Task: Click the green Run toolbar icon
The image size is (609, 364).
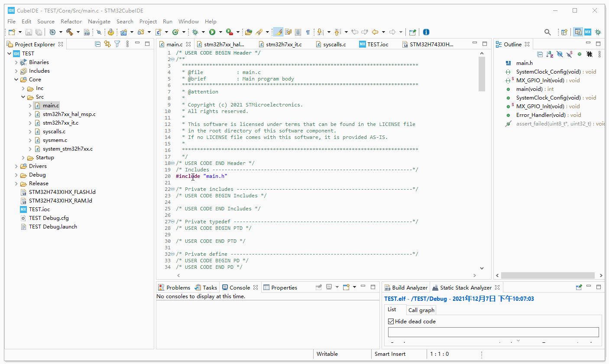Action: tap(212, 32)
